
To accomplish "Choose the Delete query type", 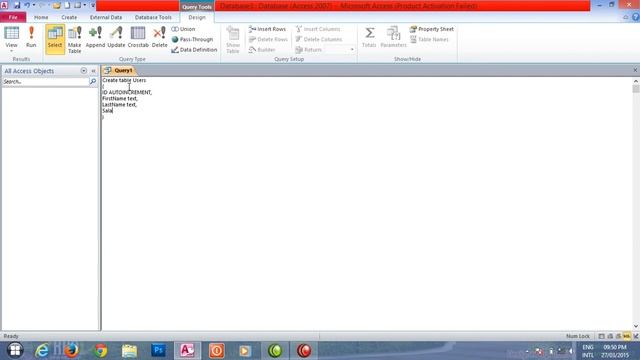I will click(160, 37).
